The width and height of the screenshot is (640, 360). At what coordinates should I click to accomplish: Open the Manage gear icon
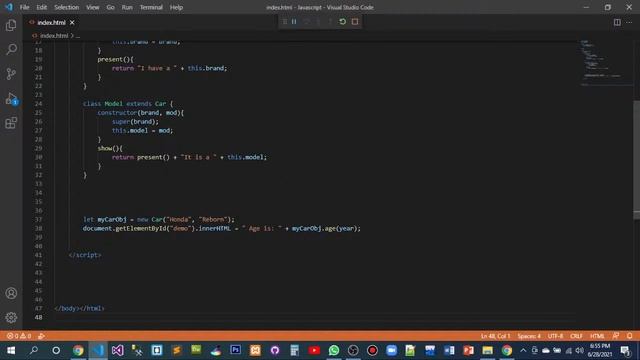[11, 317]
